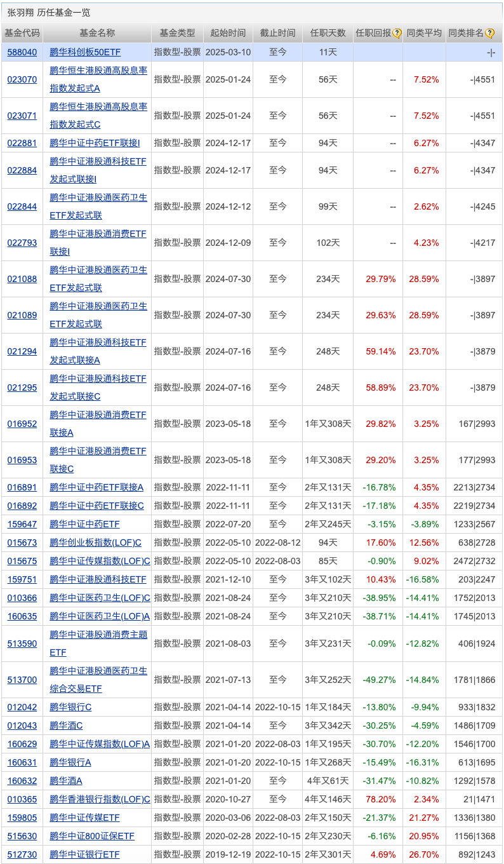This screenshot has height=864, width=504.
Task: Open fund code link 588040
Action: (22, 52)
